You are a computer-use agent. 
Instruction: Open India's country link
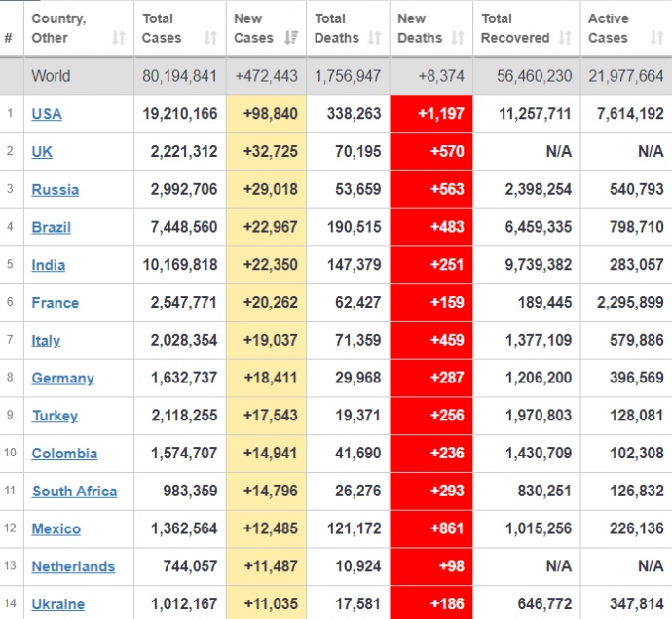[49, 265]
